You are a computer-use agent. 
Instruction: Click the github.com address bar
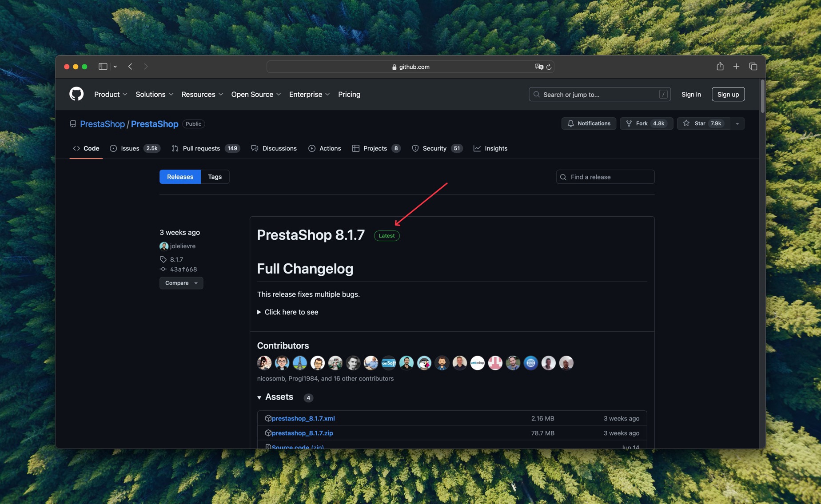pyautogui.click(x=410, y=67)
